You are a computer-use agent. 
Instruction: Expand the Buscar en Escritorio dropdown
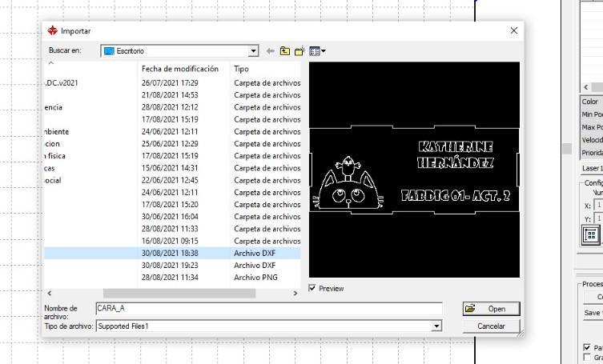click(x=253, y=50)
